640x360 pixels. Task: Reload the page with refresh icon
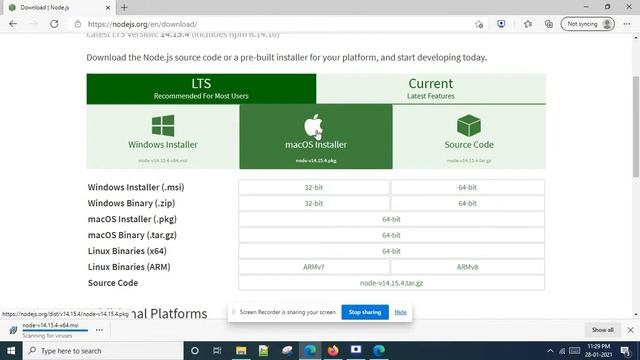(x=54, y=24)
